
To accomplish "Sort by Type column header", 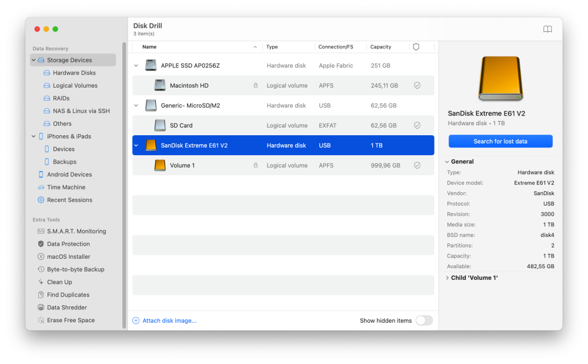I will (x=272, y=47).
